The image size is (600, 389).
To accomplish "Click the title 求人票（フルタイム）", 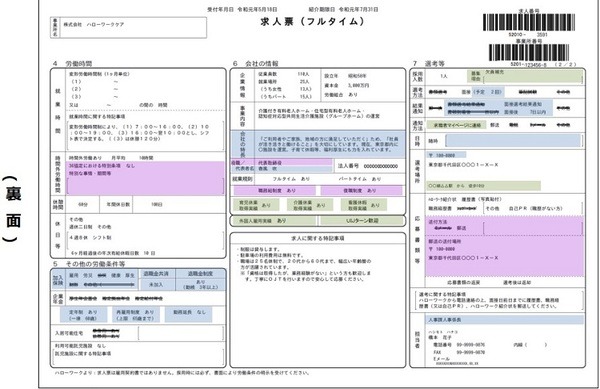I will (x=312, y=21).
